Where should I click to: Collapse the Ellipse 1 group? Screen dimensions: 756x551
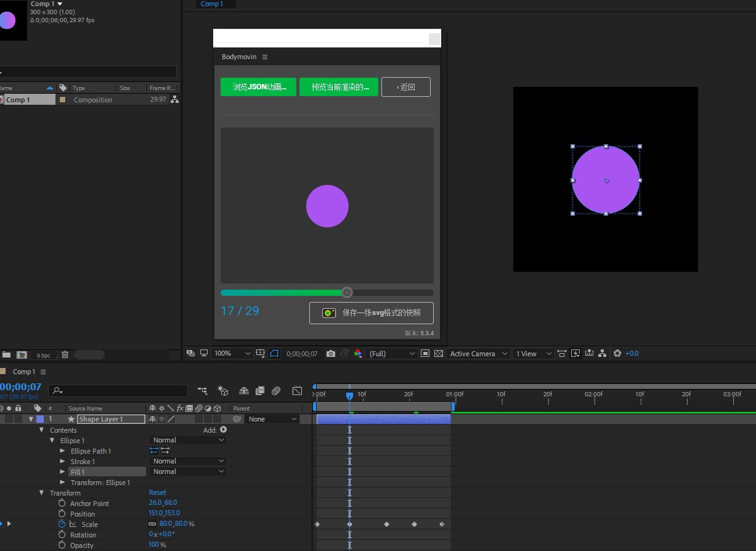point(52,440)
